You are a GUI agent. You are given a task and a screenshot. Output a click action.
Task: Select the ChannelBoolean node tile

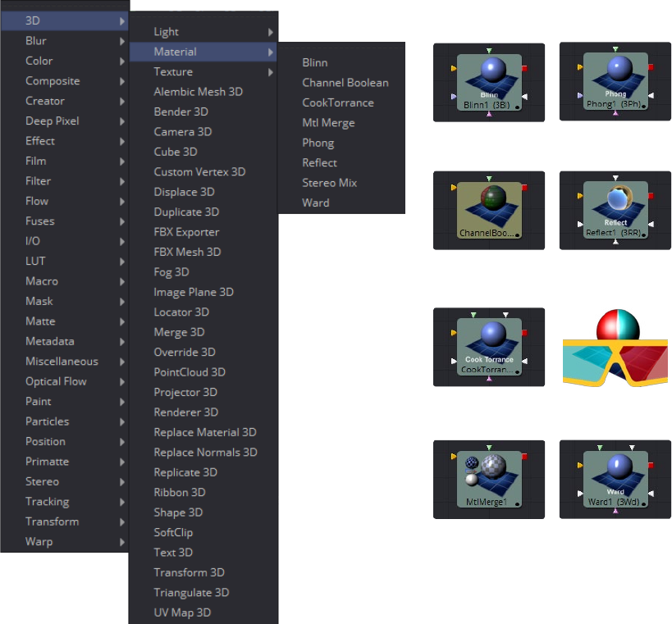[489, 211]
